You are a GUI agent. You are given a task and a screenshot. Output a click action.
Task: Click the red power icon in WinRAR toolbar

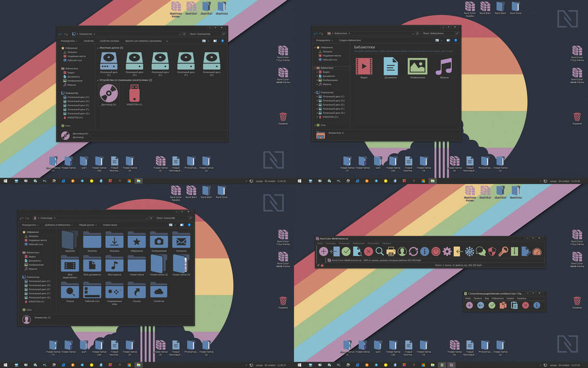[436, 251]
